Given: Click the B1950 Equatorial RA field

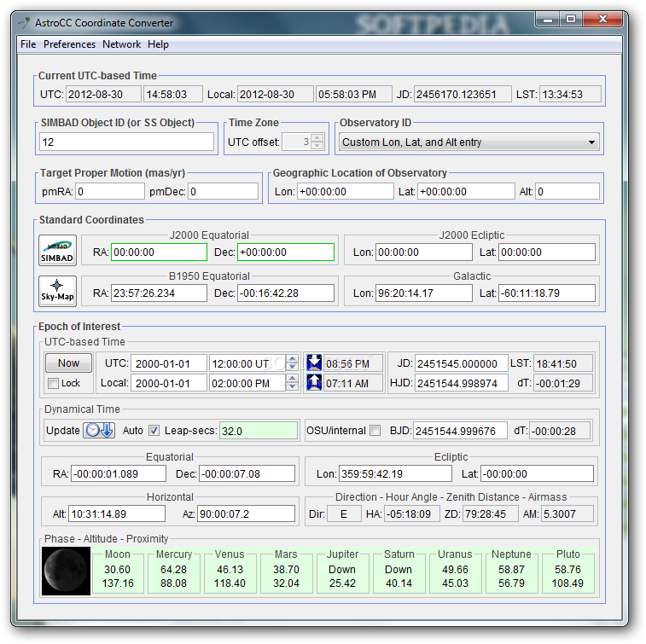Looking at the screenshot, I should coord(159,293).
